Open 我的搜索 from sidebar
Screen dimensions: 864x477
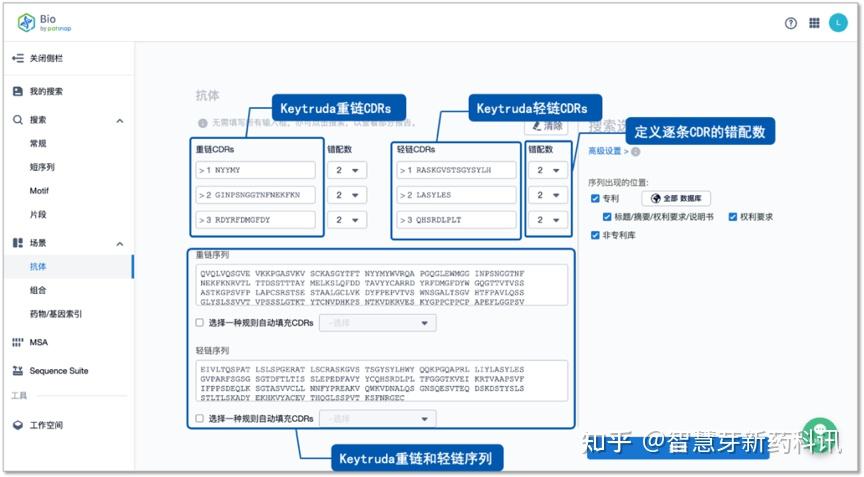46,91
